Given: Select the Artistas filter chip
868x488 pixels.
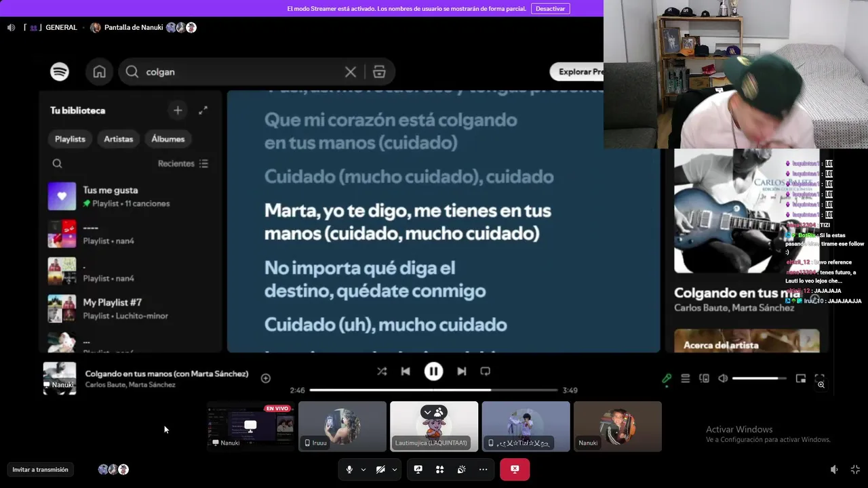Looking at the screenshot, I should (x=119, y=139).
